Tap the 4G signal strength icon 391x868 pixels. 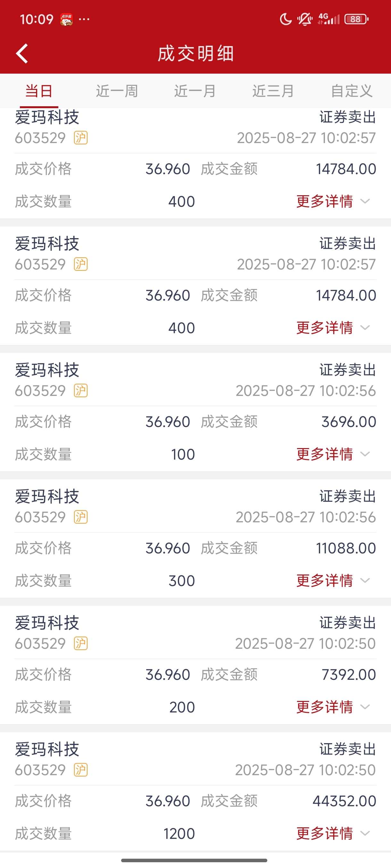(x=328, y=19)
